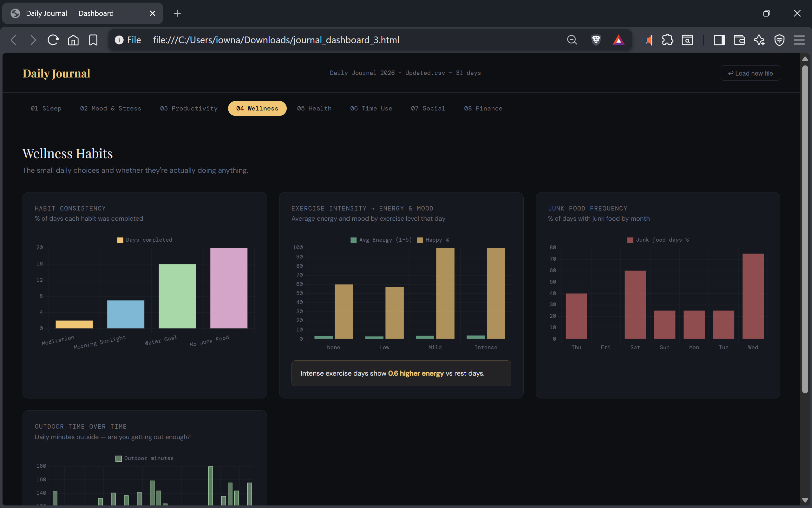Viewport: 812px width, 508px height.
Task: Open Brave Rewards triangle icon
Action: click(619, 40)
